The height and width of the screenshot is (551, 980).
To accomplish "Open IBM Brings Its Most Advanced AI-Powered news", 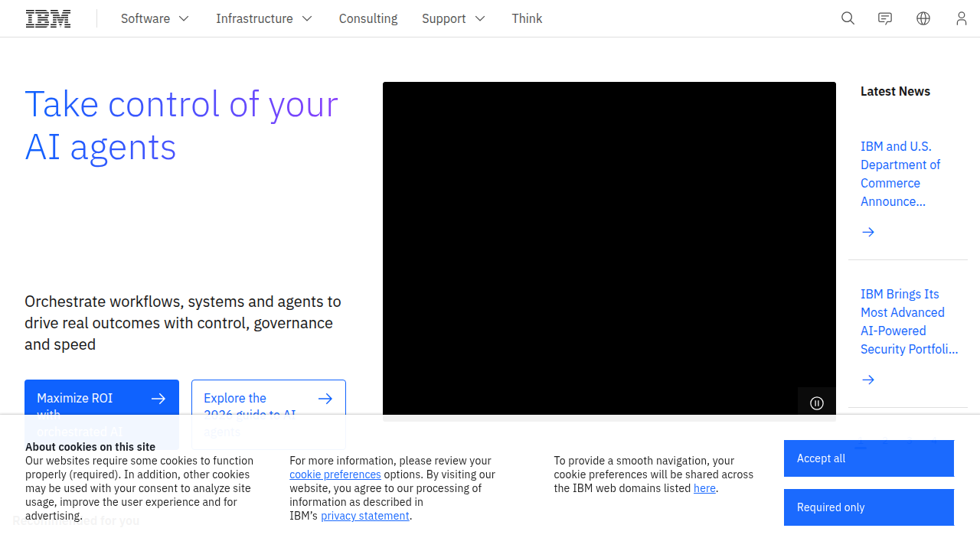I will coord(909,321).
